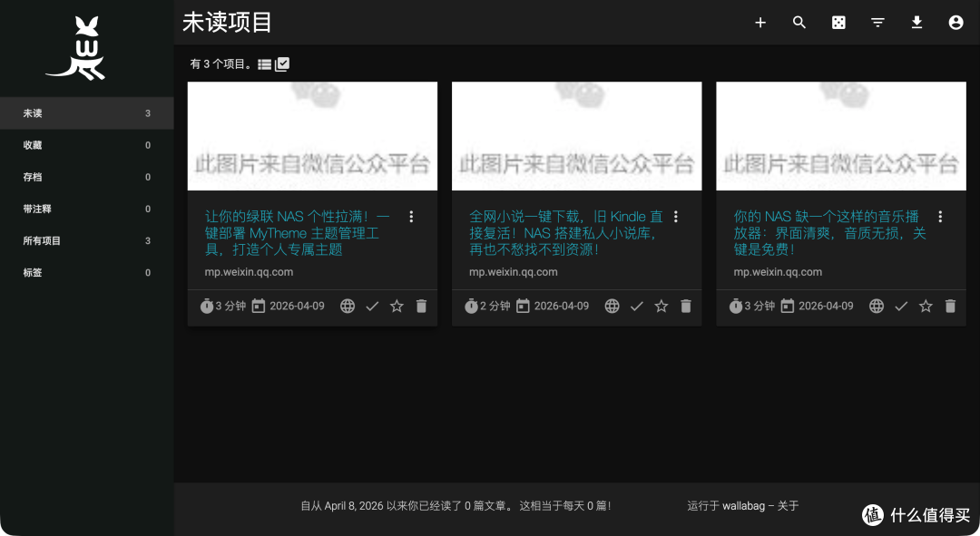Click the 有 3 个项目 count text

pyautogui.click(x=220, y=63)
